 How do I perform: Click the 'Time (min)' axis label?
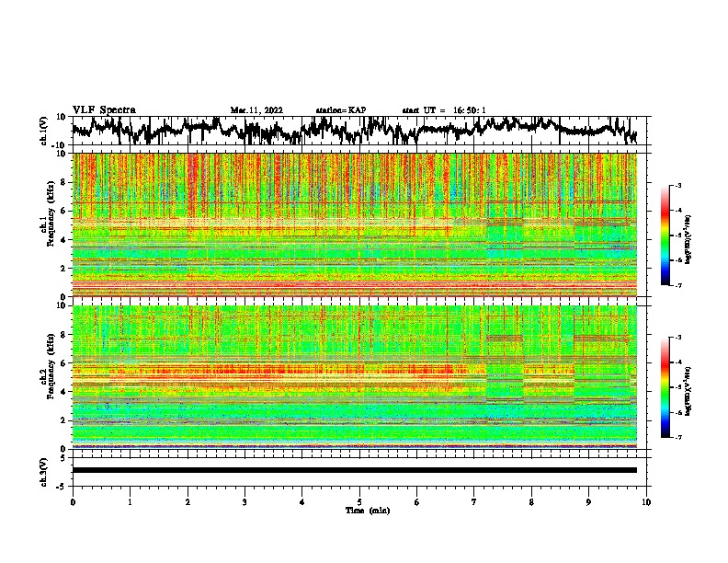[368, 511]
